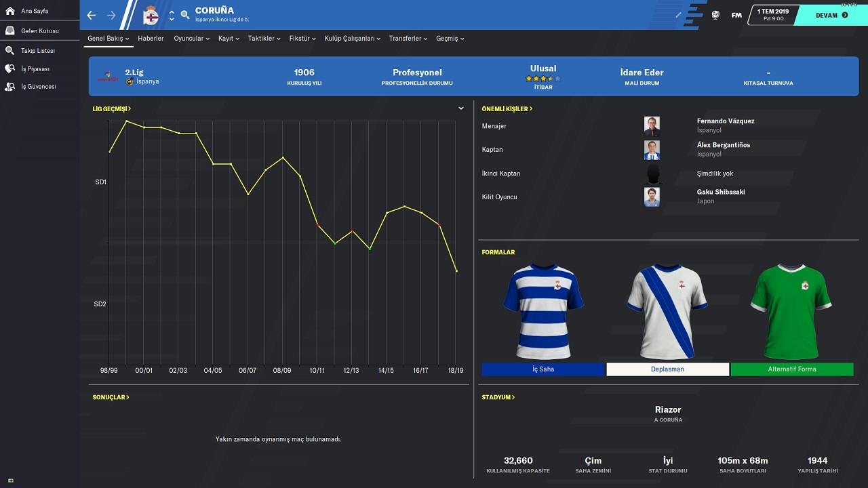Image resolution: width=868 pixels, height=488 pixels.
Task: Click the pencil edit icon
Action: (x=679, y=15)
